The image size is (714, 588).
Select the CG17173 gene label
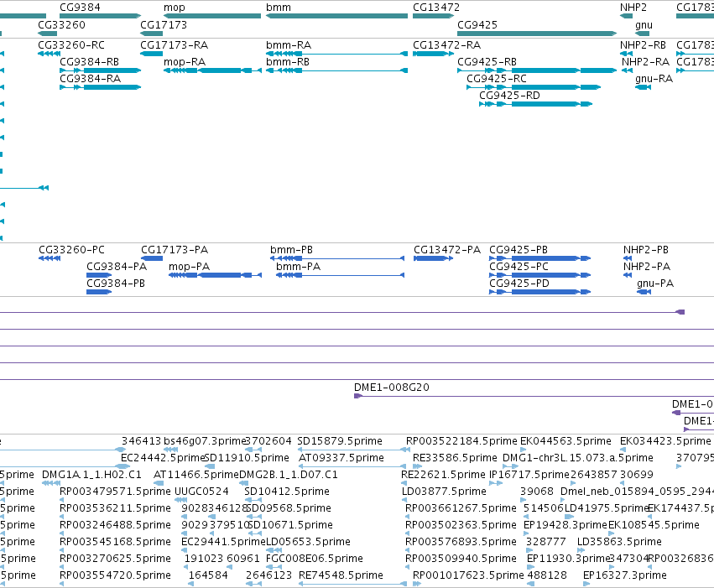click(x=164, y=24)
